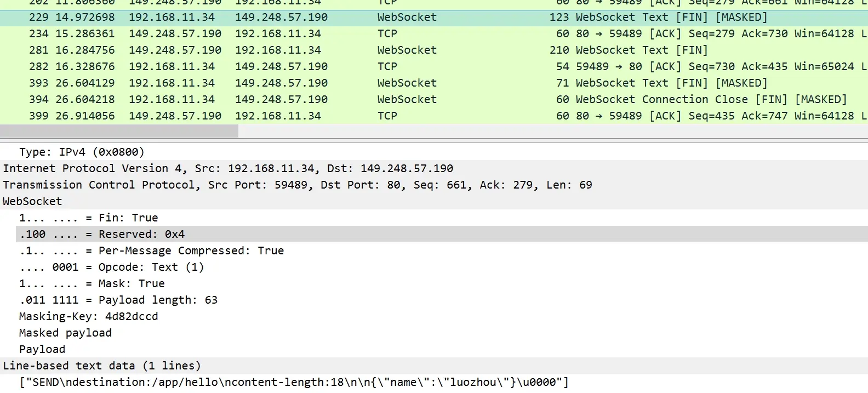Select packet 394 WebSocket Connection Close row

pyautogui.click(x=434, y=100)
